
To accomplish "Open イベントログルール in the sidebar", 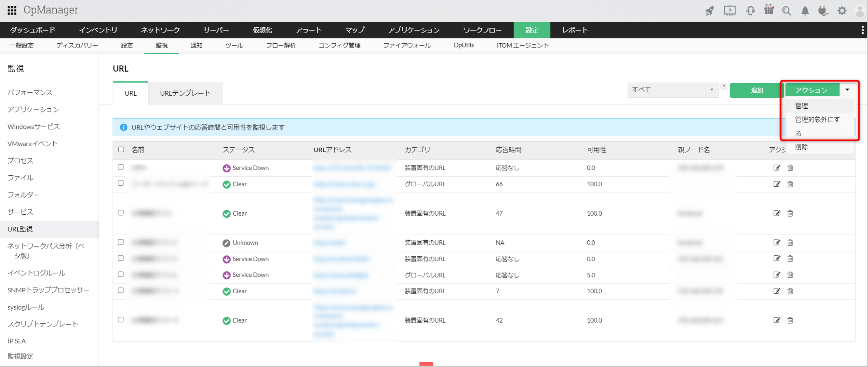I will pos(36,273).
